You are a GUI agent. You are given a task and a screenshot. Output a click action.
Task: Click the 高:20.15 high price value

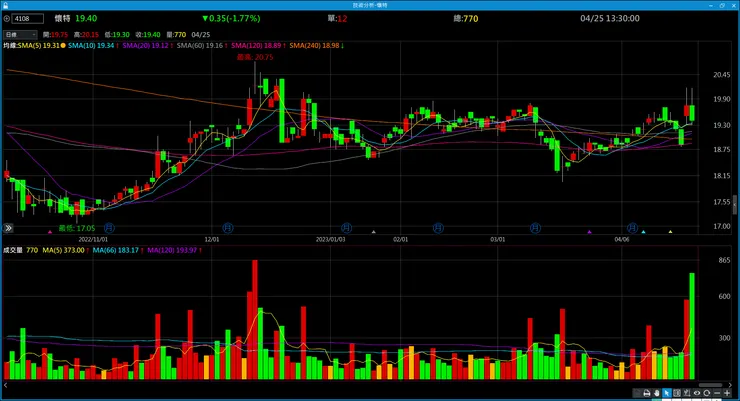point(86,35)
